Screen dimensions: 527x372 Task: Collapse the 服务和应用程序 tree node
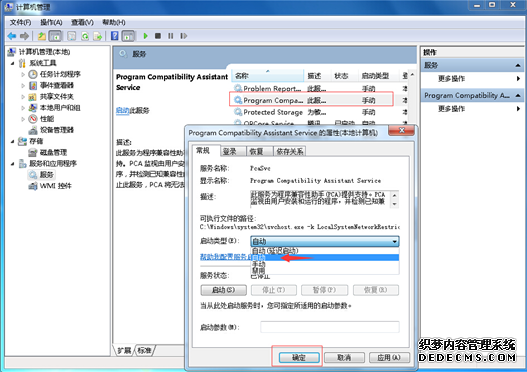click(x=12, y=164)
